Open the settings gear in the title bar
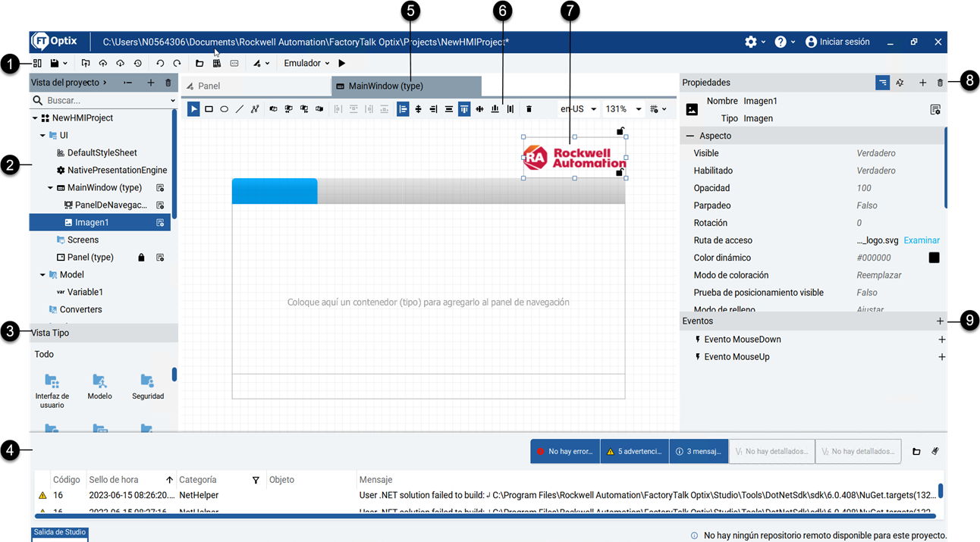This screenshot has width=980, height=542. [x=751, y=42]
